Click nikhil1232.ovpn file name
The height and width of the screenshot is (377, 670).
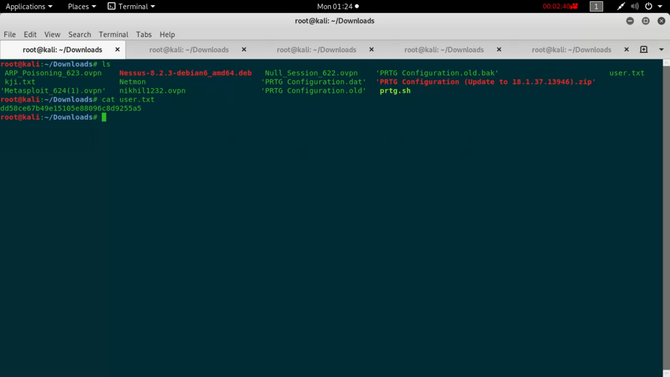[x=152, y=91]
